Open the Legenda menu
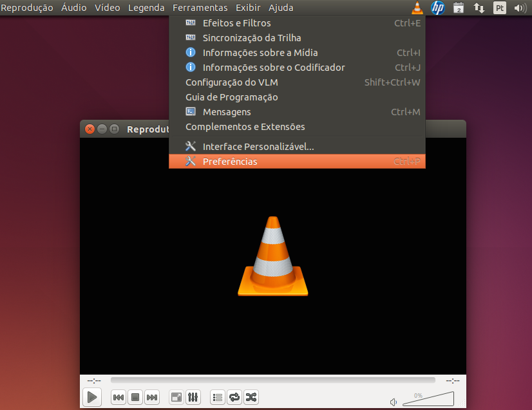The image size is (532, 410). click(x=146, y=8)
